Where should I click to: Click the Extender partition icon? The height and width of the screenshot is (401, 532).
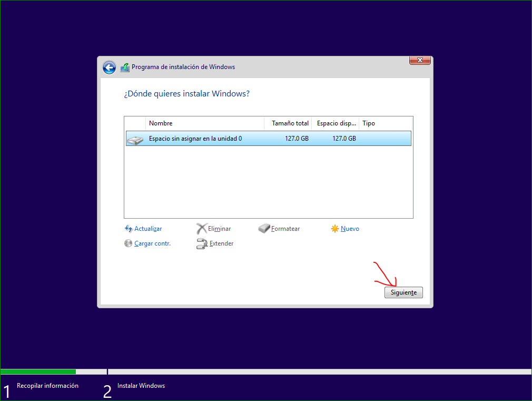coord(202,243)
